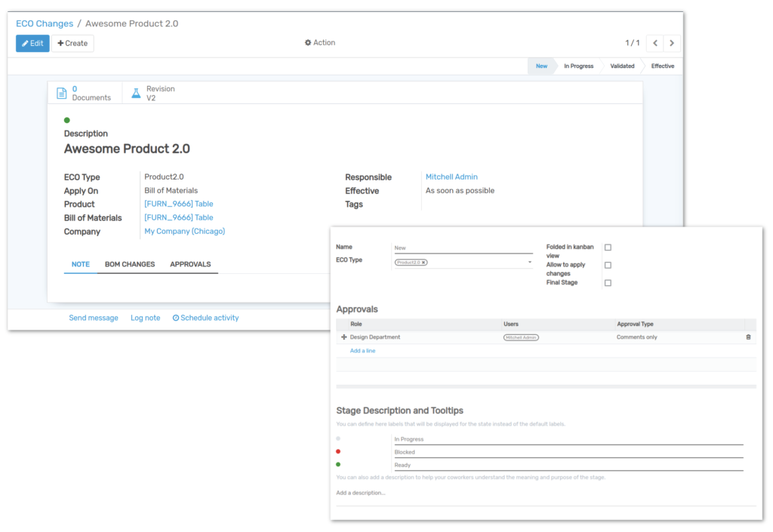
Task: Open the Product [FURN_9666] Table link
Action: [178, 204]
